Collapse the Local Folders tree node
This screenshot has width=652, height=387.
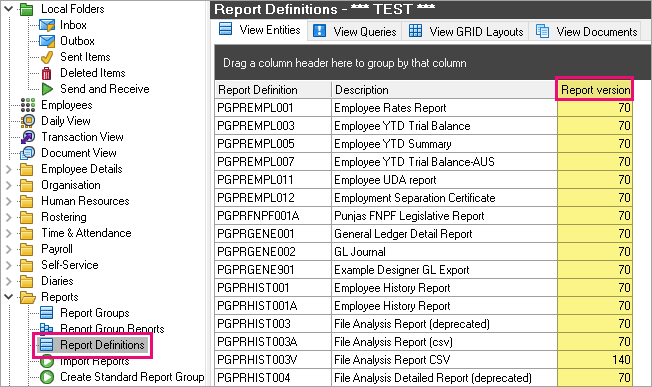pos(8,9)
